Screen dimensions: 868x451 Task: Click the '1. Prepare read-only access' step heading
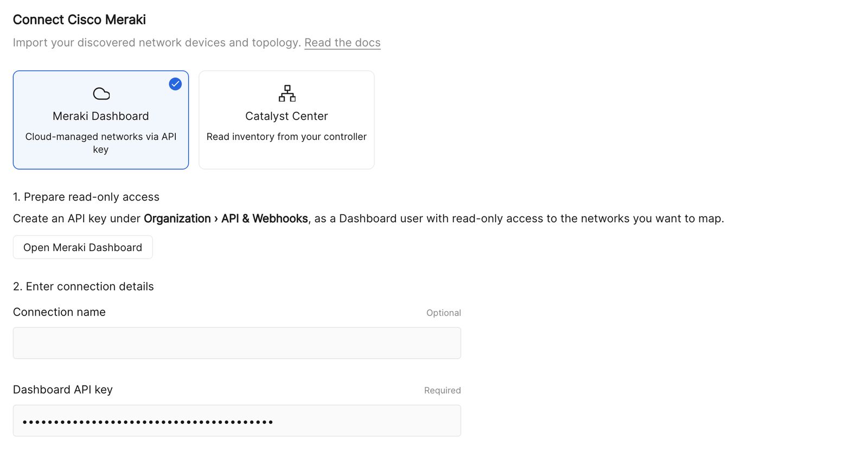pos(86,197)
